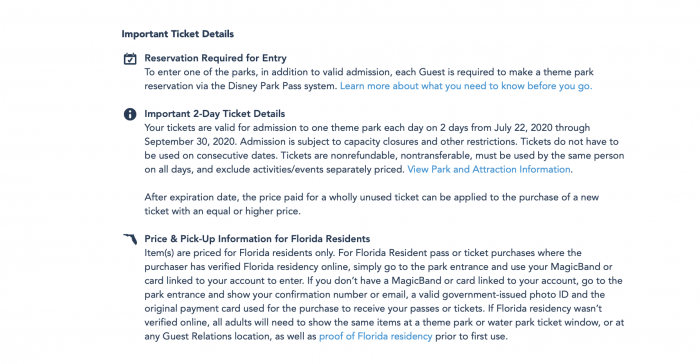Click the calendar reservation icon
Image resolution: width=700 pixels, height=364 pixels.
point(130,59)
